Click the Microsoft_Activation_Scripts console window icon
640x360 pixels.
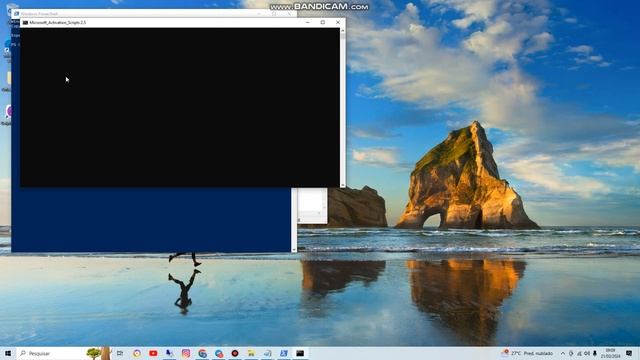[25, 22]
